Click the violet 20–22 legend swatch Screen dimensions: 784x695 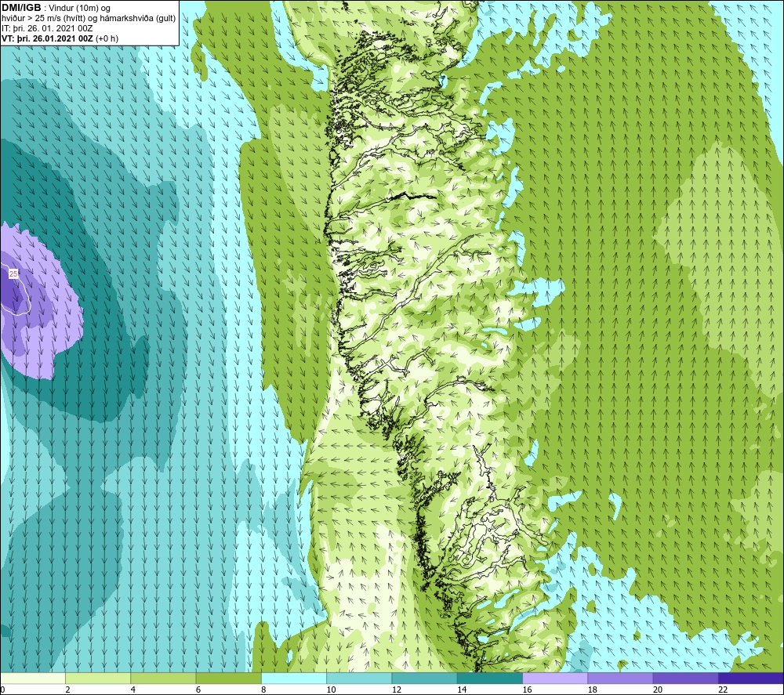(685, 678)
